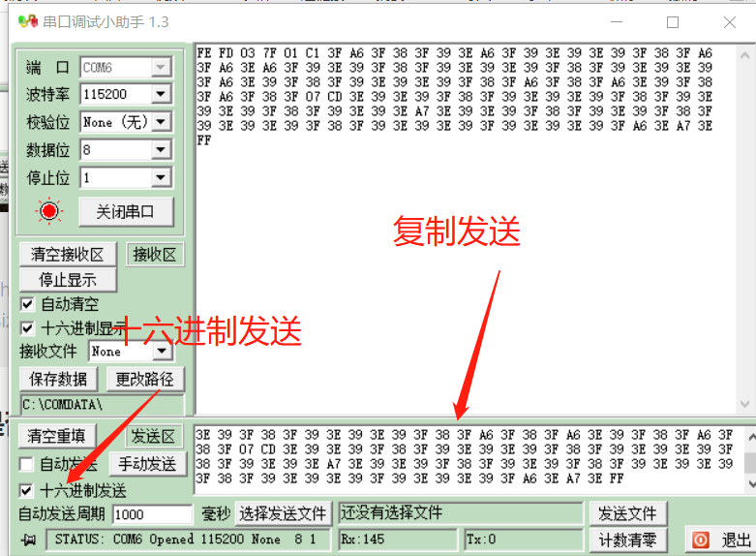756x556 pixels.
Task: Click the C:\COMDATA\ path field
Action: click(x=103, y=404)
